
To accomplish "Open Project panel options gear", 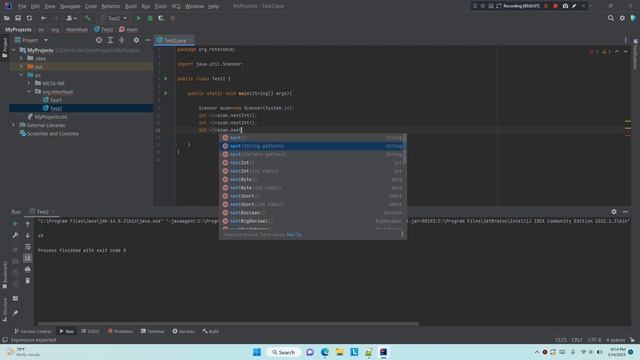I will coord(136,40).
